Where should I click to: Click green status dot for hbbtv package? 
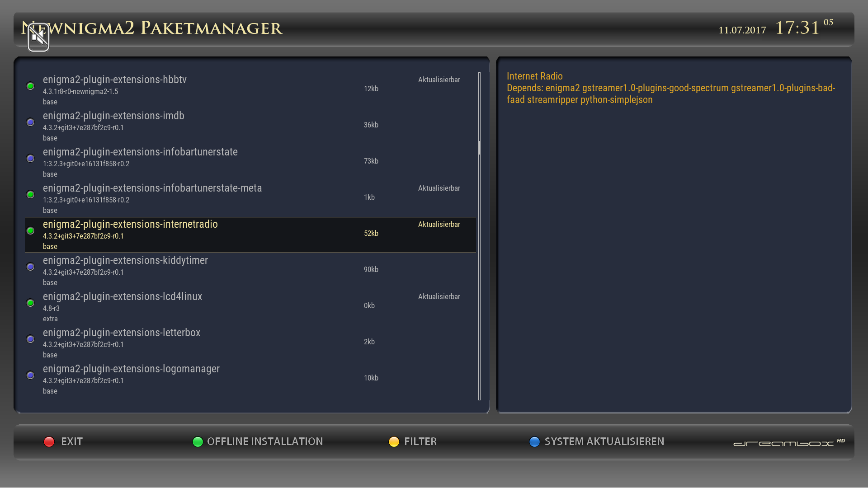(30, 86)
